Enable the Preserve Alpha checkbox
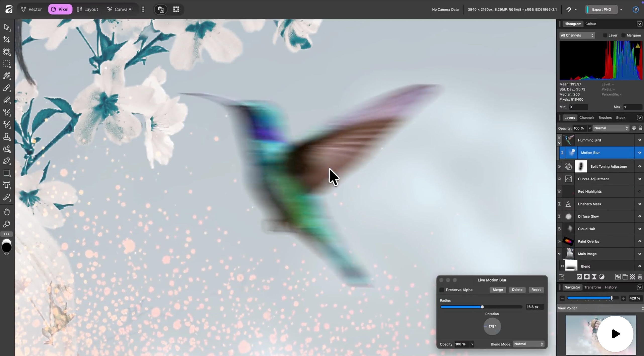 441,290
